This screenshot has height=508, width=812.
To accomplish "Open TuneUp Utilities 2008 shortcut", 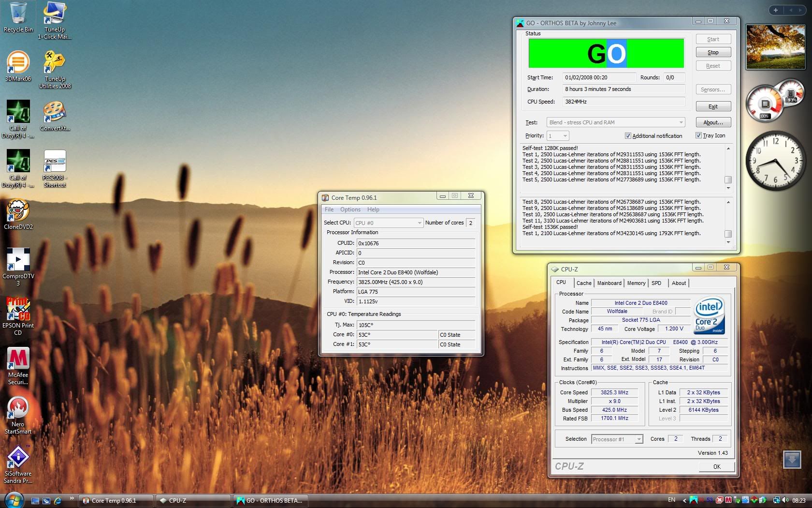I will point(55,70).
